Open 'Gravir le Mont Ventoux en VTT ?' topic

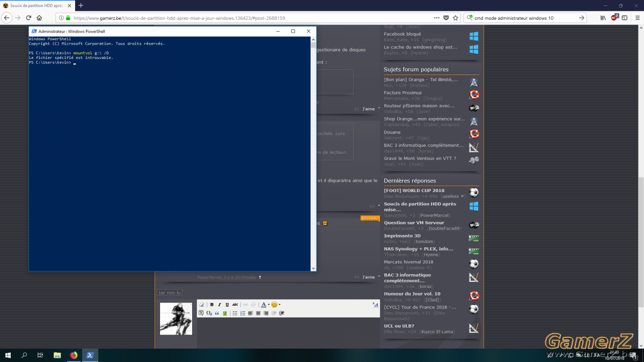[x=420, y=158]
